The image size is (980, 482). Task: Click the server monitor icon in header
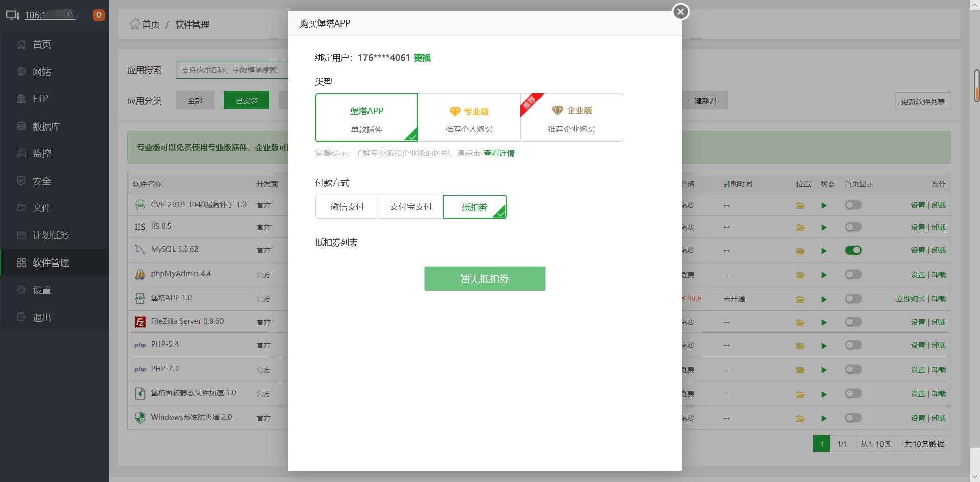point(13,15)
